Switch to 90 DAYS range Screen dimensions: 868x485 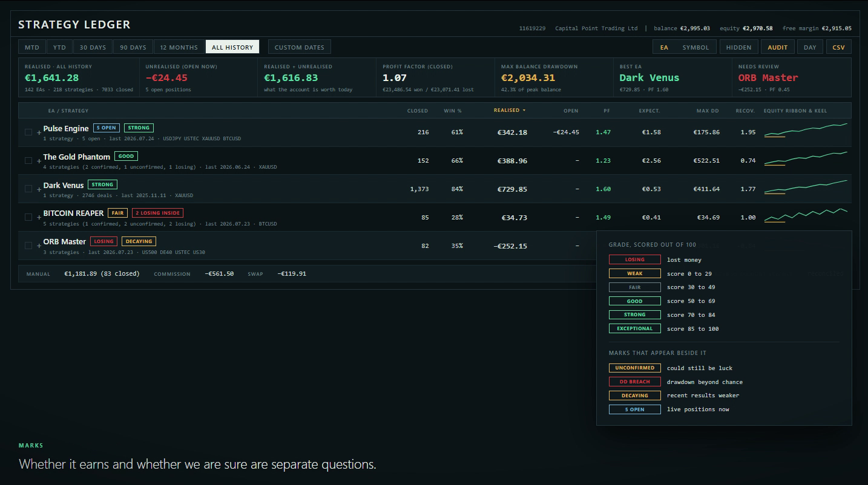pos(133,47)
